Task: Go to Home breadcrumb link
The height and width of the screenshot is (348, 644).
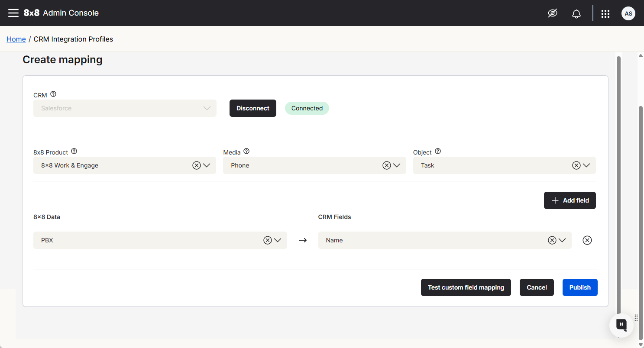Action: tap(16, 39)
